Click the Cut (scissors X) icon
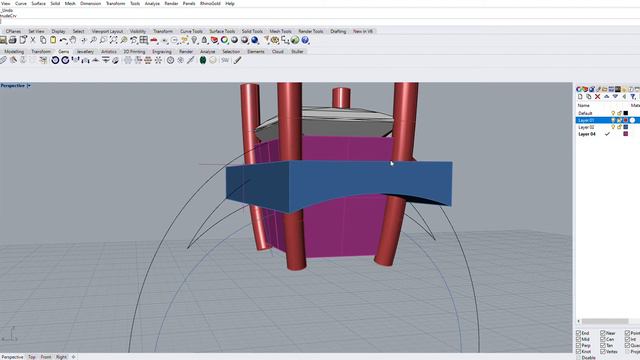 point(33,40)
